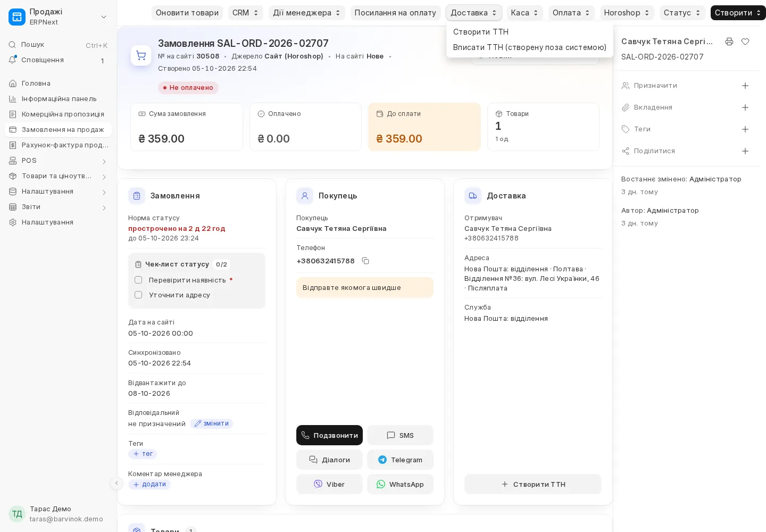Open CRM dropdown in toolbar
Screen dimensions: 766x532
[x=245, y=13]
